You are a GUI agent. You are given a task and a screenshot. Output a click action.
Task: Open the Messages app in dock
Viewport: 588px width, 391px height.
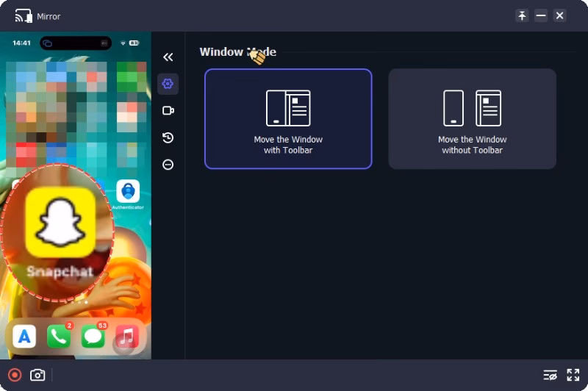point(93,337)
